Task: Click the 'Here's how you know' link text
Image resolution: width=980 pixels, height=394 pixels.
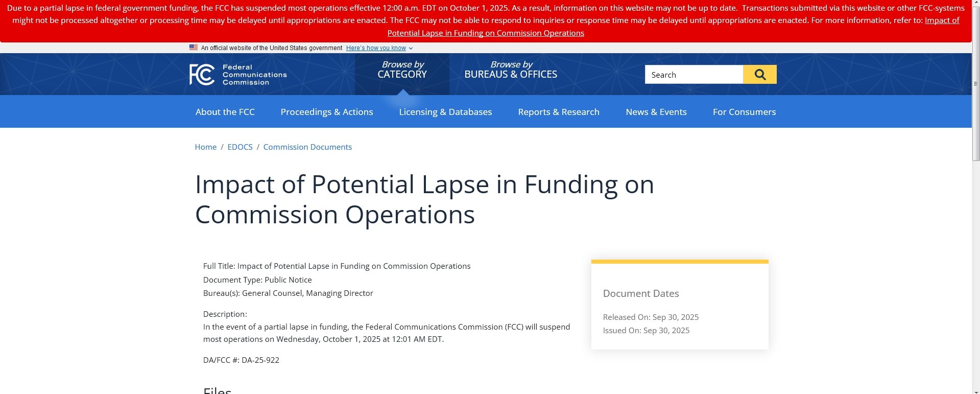Action: [x=376, y=48]
